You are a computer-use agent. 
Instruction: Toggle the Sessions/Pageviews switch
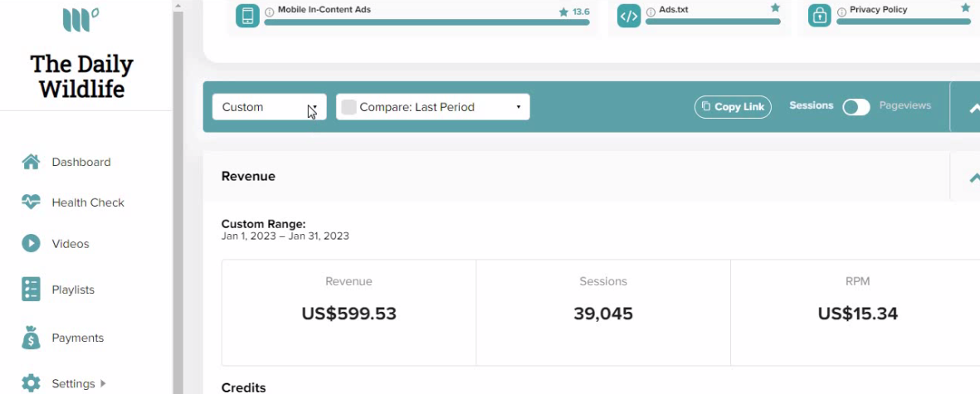pos(856,107)
